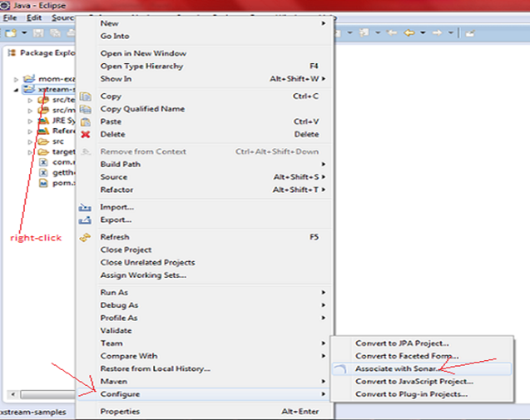
Task: Choose Convert to Faceted Form...
Action: point(422,356)
